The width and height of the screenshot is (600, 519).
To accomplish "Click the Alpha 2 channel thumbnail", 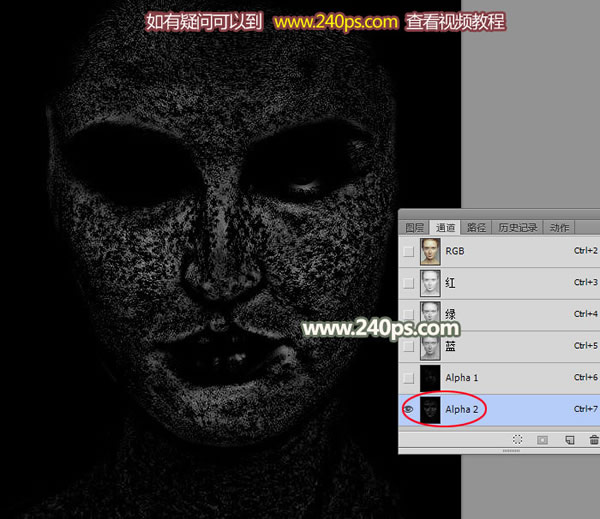I will pyautogui.click(x=430, y=410).
